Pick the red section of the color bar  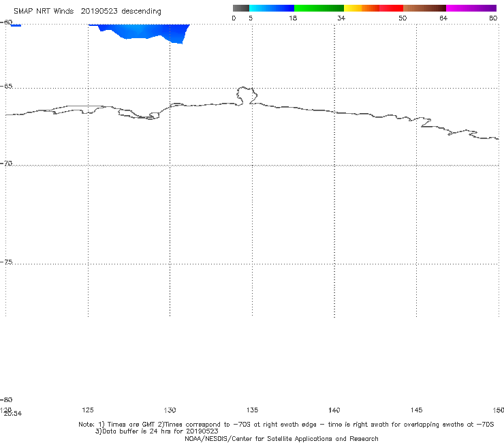tap(391, 8)
